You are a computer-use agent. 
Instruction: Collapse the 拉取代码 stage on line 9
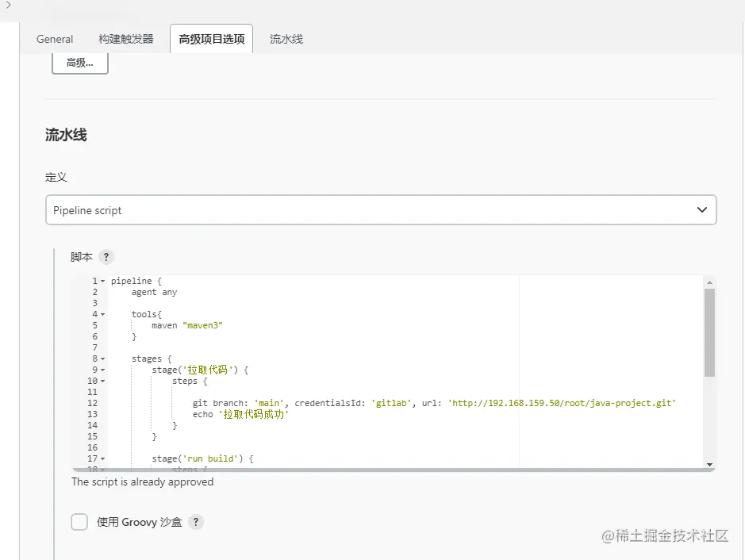pos(102,370)
